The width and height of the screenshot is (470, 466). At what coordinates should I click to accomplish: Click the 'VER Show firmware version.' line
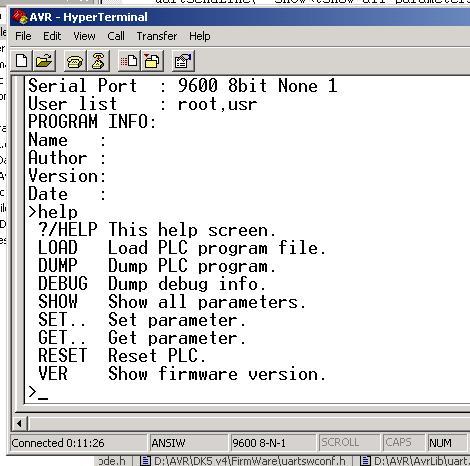click(x=182, y=374)
